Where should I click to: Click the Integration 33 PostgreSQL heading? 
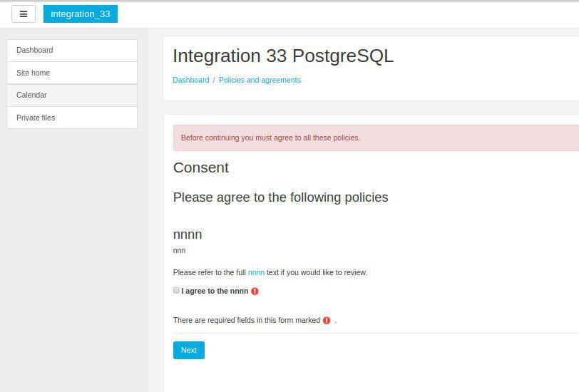283,56
